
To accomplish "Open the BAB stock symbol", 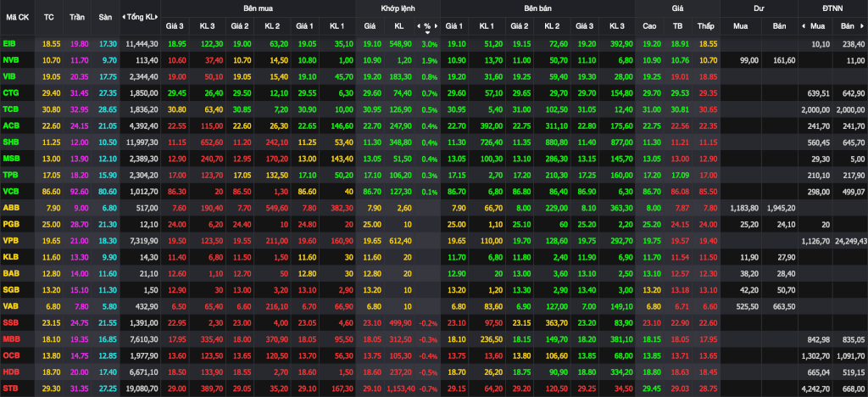I will [10, 272].
